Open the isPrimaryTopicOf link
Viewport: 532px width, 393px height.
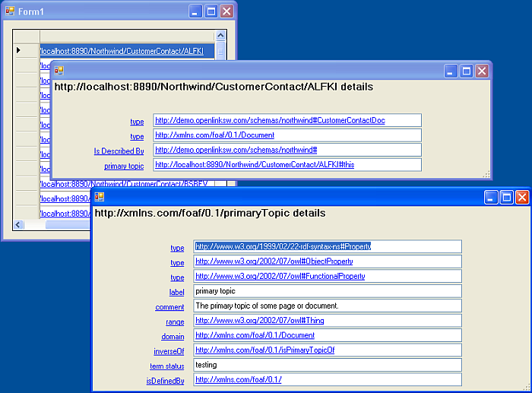pos(264,350)
